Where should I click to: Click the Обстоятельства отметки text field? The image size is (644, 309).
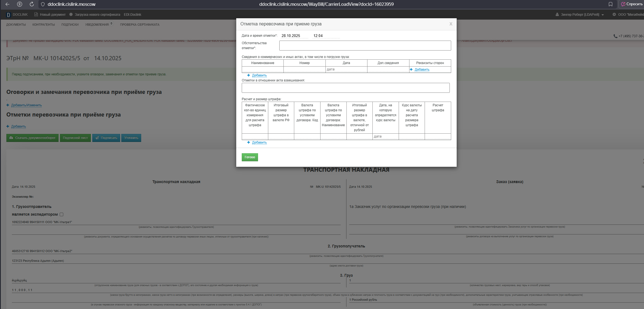365,46
